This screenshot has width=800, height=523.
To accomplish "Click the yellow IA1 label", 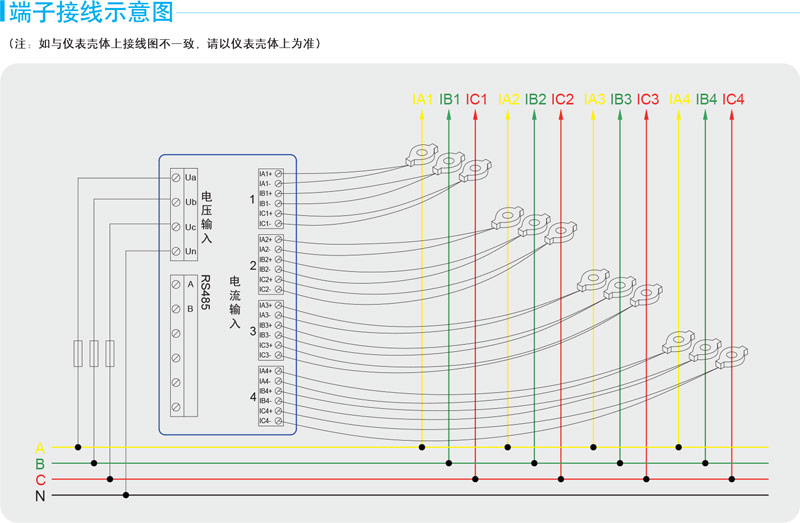I will [422, 100].
